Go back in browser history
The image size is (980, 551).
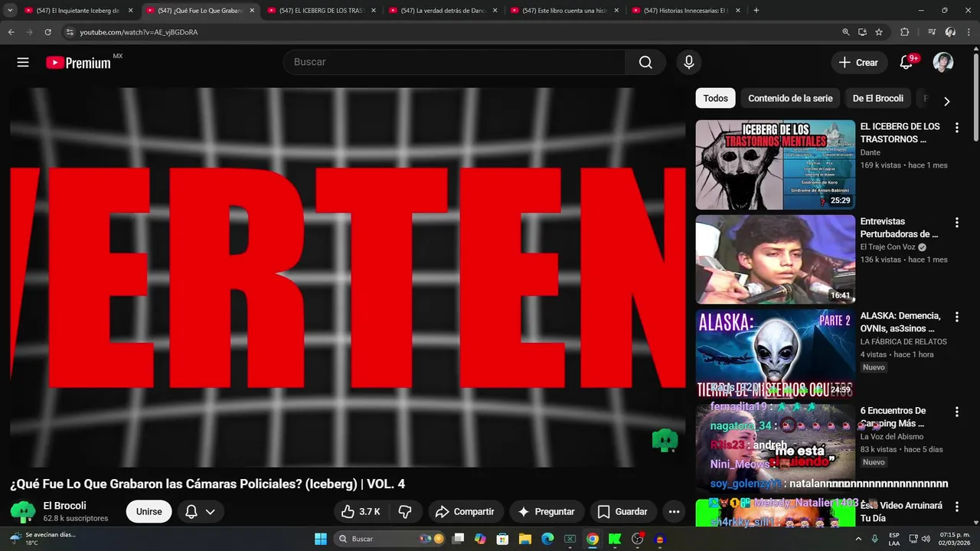11,32
